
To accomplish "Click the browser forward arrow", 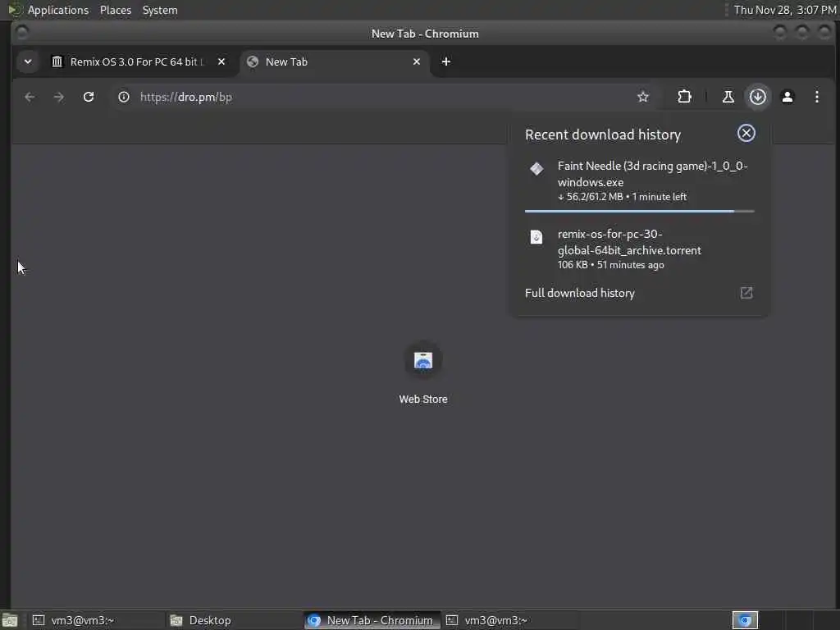I will [59, 97].
